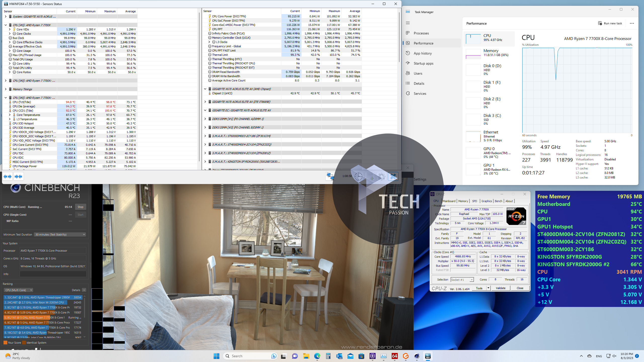
Task: Launch File Explorer from taskbar
Action: (x=306, y=356)
